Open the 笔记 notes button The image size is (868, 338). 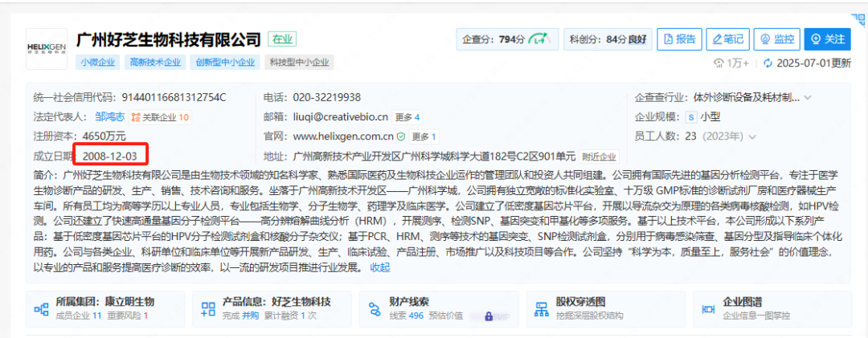tap(728, 39)
